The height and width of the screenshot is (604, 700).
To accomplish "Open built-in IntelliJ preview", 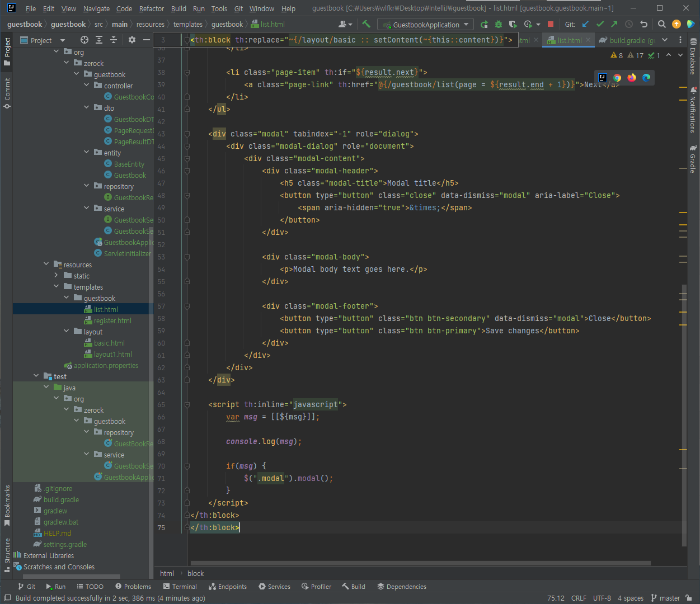I will pos(603,78).
